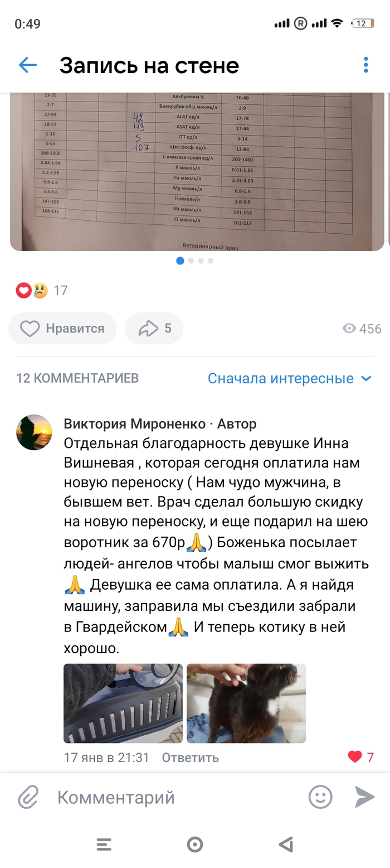Open the emoji smiley picker
The width and height of the screenshot is (390, 868).
(x=320, y=797)
